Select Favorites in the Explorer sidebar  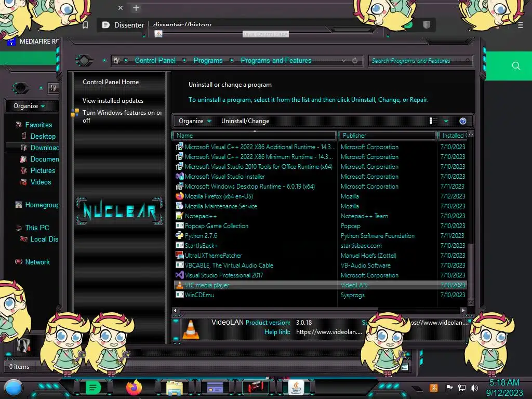(x=38, y=125)
